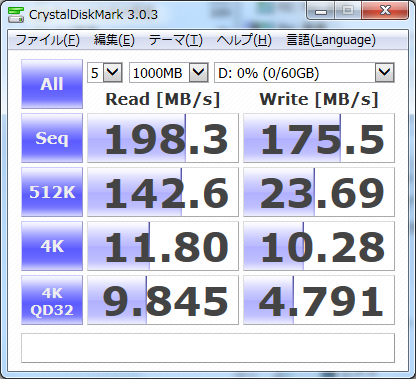Click the empty comment text field at the bottom
416x379 pixels.
(x=208, y=348)
